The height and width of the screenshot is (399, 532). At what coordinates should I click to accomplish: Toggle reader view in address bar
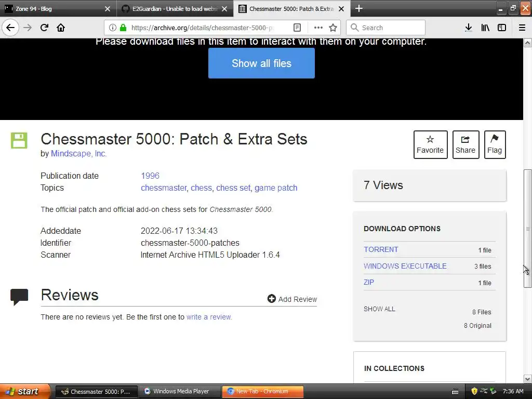pyautogui.click(x=297, y=28)
